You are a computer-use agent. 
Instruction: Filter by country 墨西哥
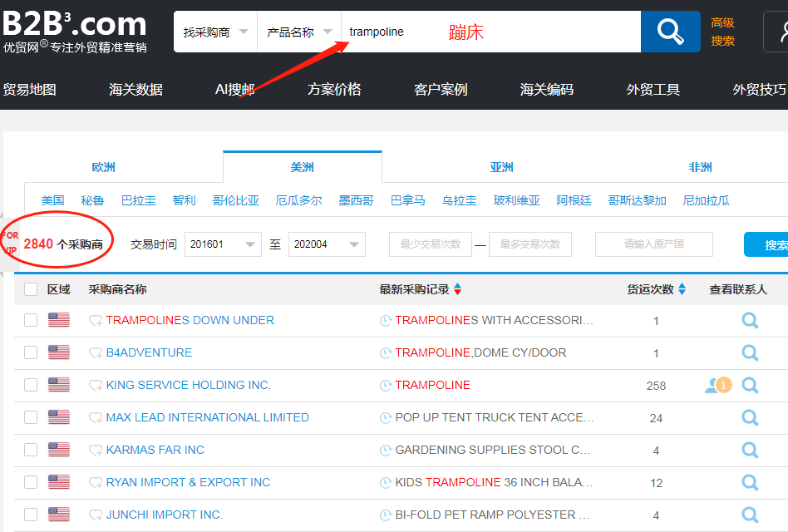pyautogui.click(x=356, y=200)
